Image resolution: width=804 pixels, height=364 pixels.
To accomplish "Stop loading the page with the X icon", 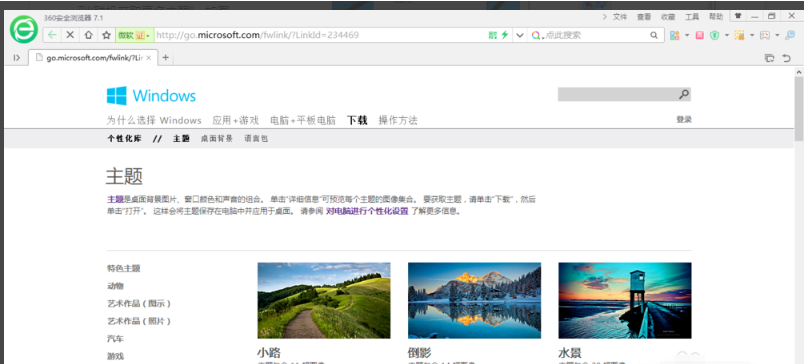I will 71,35.
